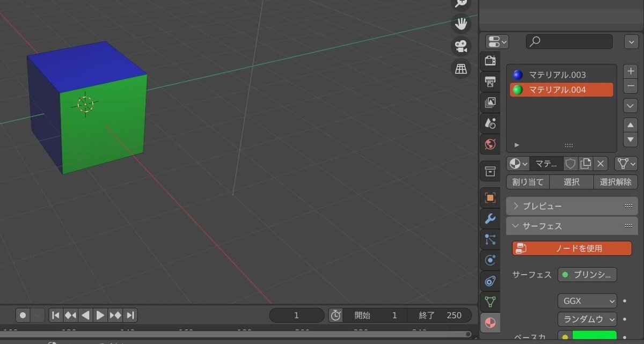Move material slot up
This screenshot has width=644, height=344.
(x=631, y=125)
